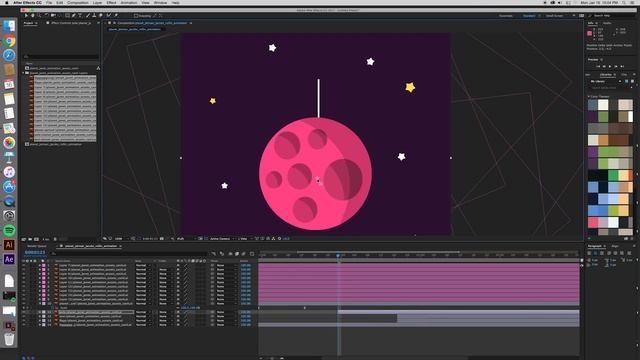Viewport: 640px width, 360px height.
Task: Select the Zoom magnifier tool
Action: pos(39,16)
